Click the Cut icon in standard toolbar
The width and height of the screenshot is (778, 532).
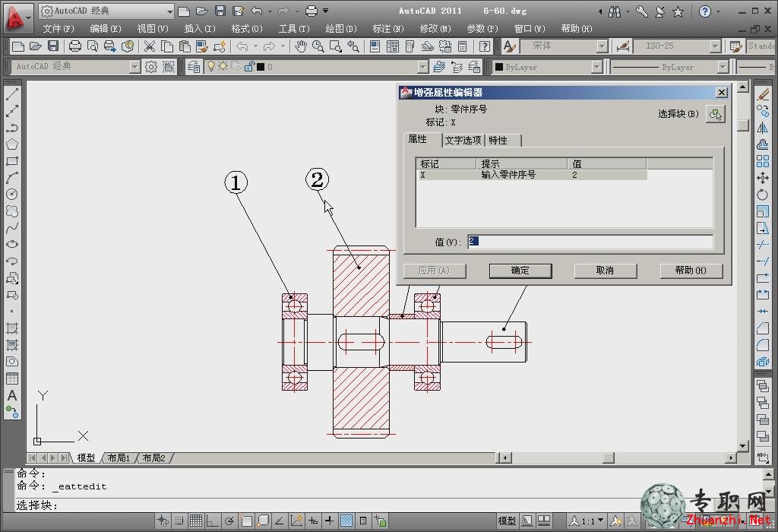pos(150,46)
